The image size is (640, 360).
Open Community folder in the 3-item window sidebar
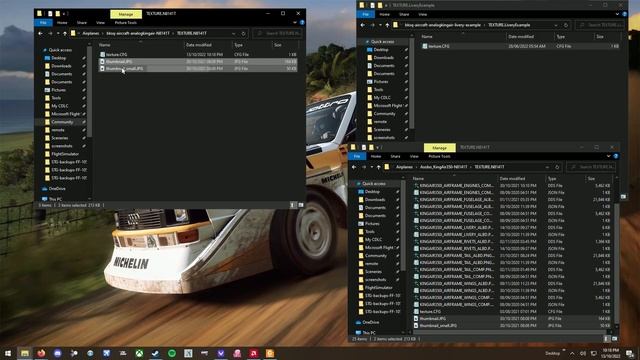click(x=62, y=122)
